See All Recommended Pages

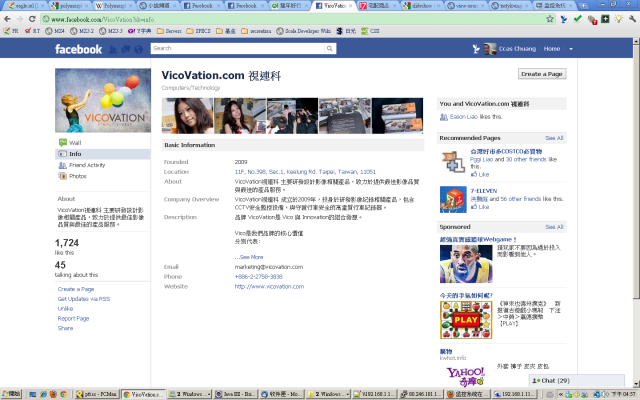click(x=554, y=138)
